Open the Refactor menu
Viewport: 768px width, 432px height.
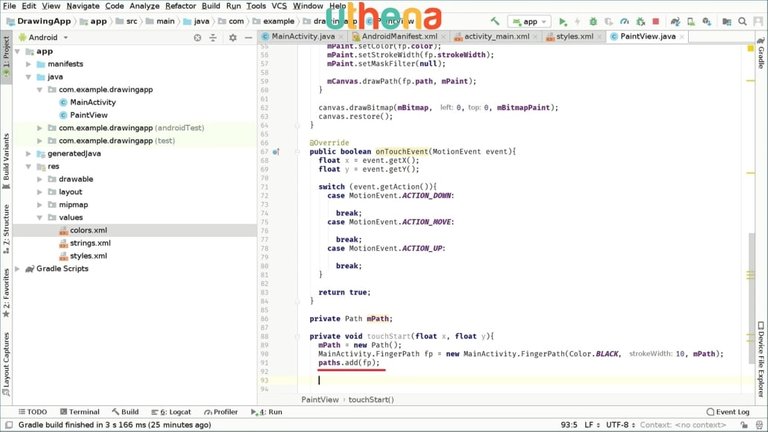tap(180, 6)
